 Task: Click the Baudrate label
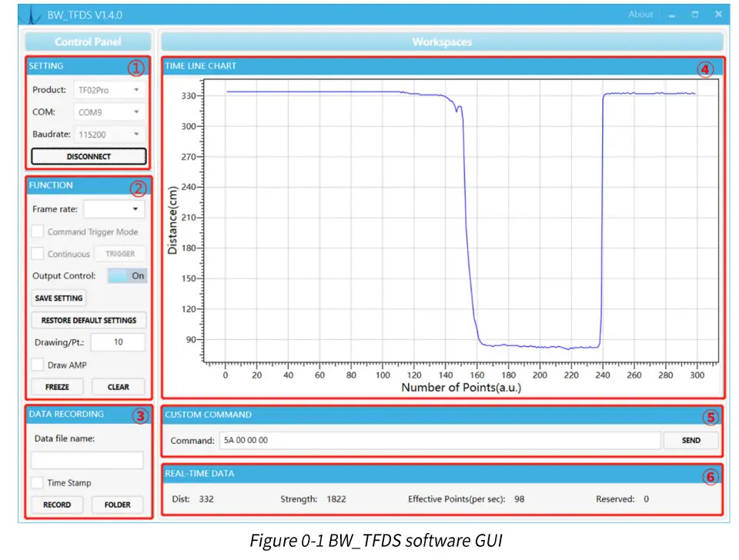click(52, 134)
